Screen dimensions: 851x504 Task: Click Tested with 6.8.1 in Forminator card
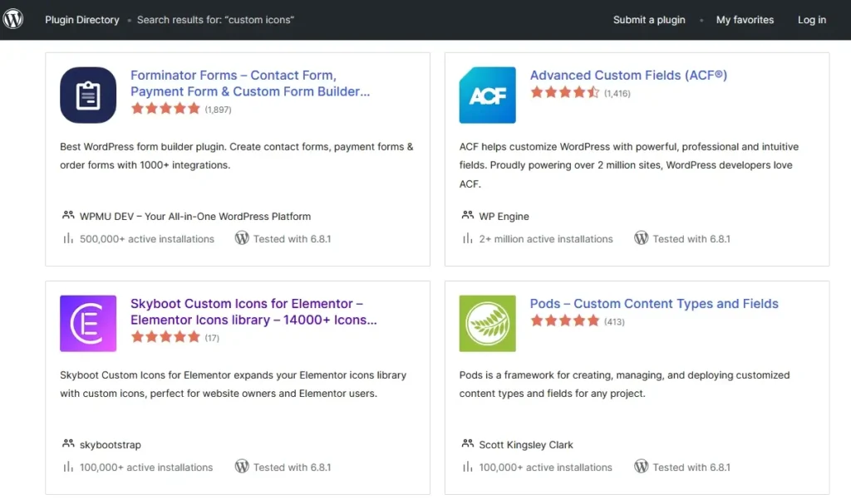tap(292, 238)
